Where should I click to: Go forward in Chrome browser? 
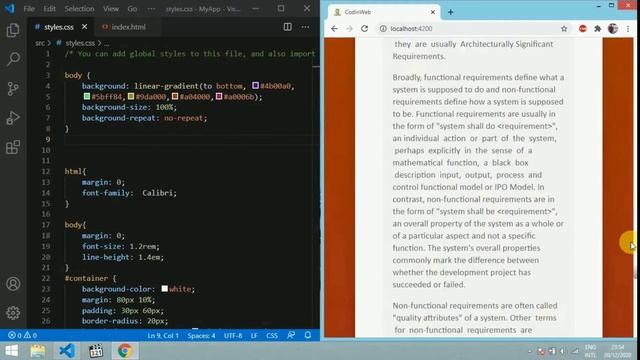click(349, 29)
